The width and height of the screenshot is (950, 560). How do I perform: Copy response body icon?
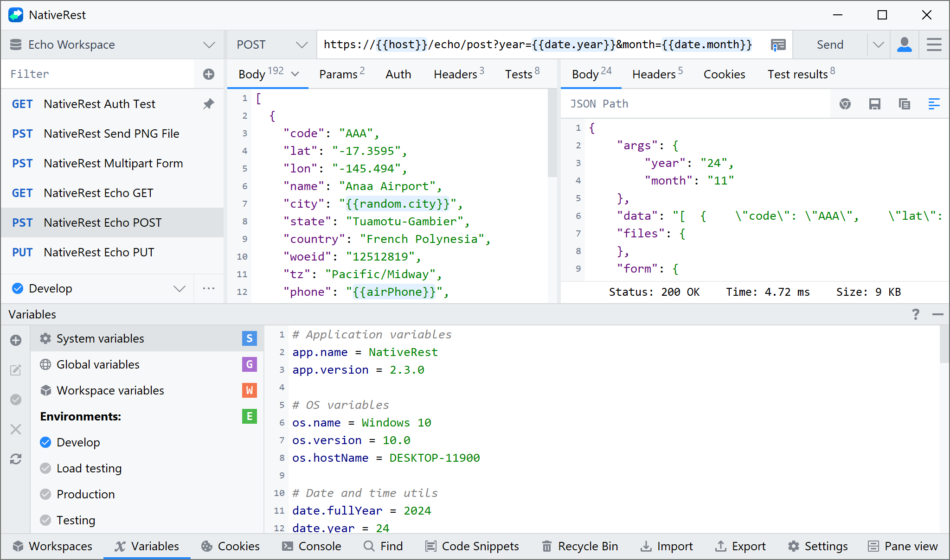click(x=904, y=104)
